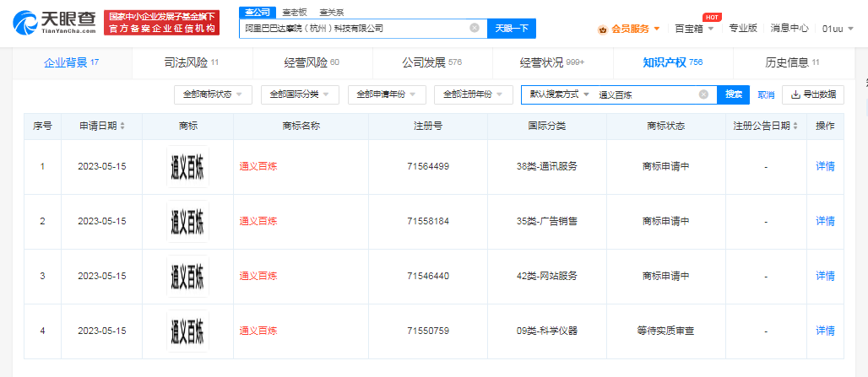Click the 09类-科学仪器 cell
The height and width of the screenshot is (377, 868).
point(546,331)
